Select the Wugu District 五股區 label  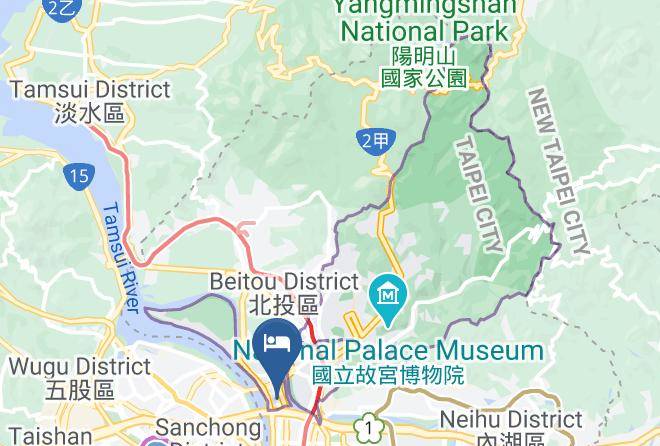click(x=80, y=379)
